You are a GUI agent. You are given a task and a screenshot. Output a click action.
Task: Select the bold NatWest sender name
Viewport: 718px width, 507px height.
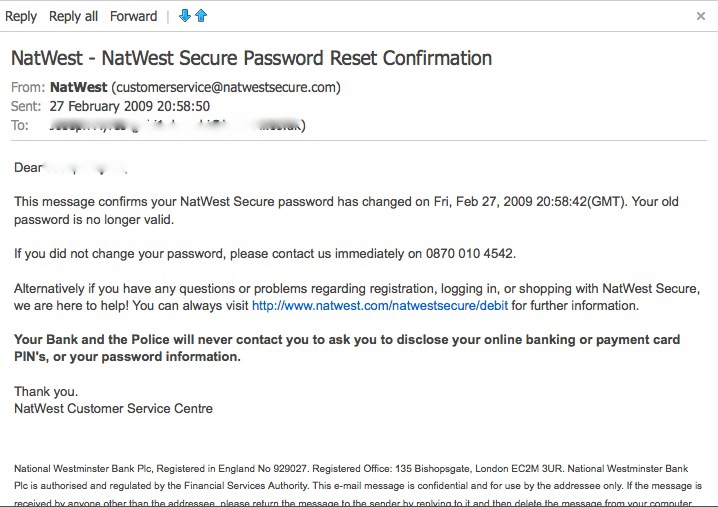pyautogui.click(x=78, y=87)
